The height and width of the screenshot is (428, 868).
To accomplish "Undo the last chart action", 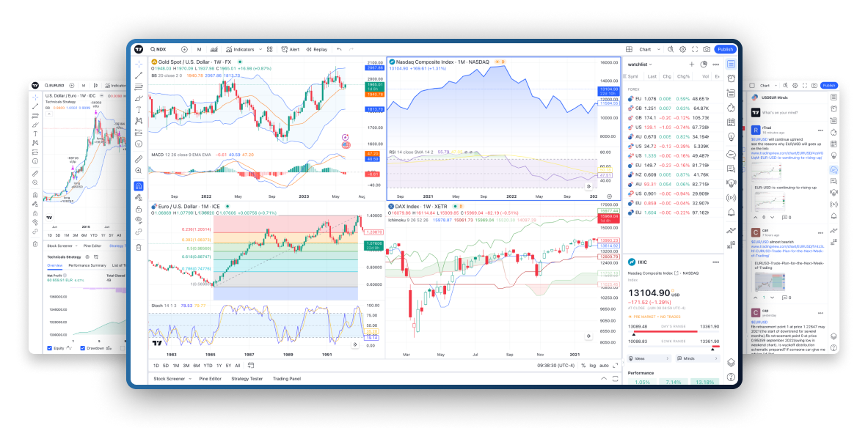I will coord(339,49).
